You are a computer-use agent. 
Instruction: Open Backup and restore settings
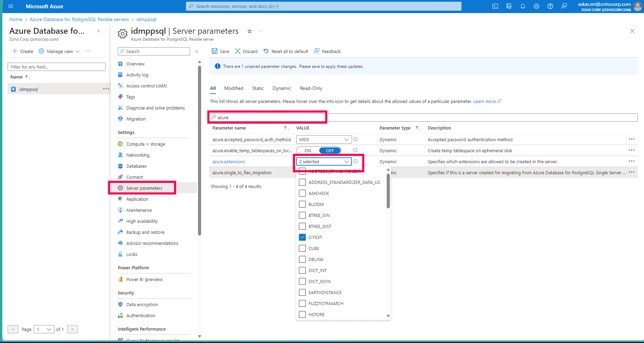(x=145, y=232)
